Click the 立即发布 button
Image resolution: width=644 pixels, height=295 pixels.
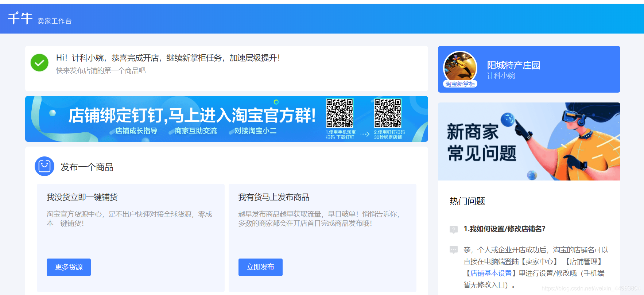(x=260, y=267)
